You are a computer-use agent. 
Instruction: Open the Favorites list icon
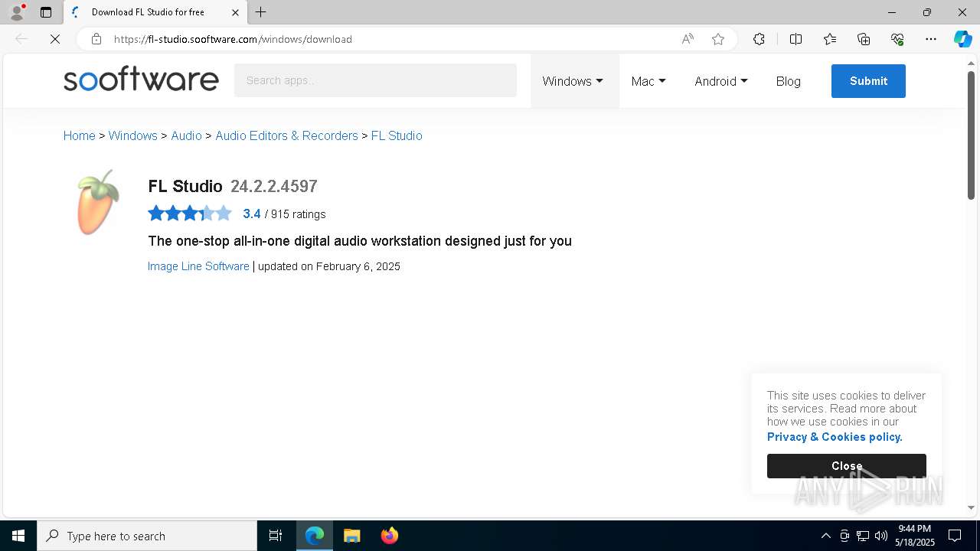click(x=830, y=39)
